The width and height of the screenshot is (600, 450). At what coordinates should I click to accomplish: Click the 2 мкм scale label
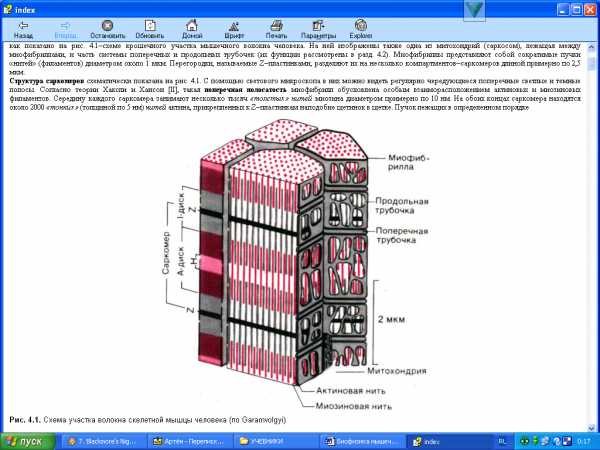[391, 319]
